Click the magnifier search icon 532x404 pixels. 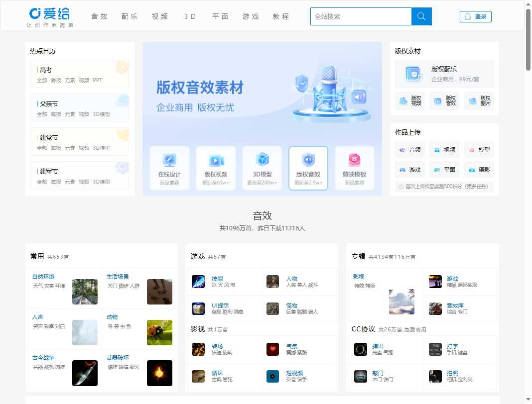tap(421, 16)
